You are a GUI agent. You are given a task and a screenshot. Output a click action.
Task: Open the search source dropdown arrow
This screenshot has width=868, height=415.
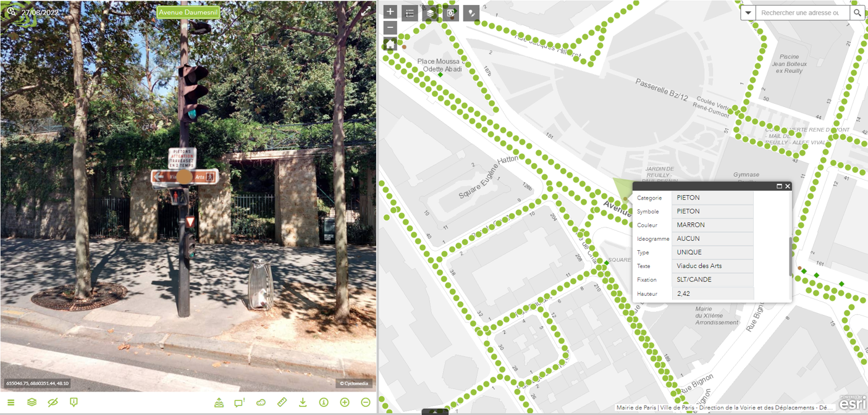click(x=748, y=13)
